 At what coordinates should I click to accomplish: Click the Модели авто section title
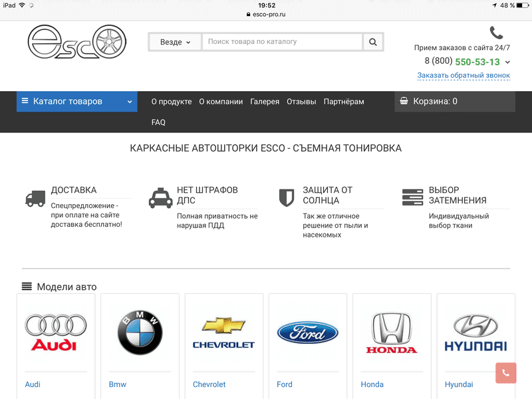pos(66,287)
